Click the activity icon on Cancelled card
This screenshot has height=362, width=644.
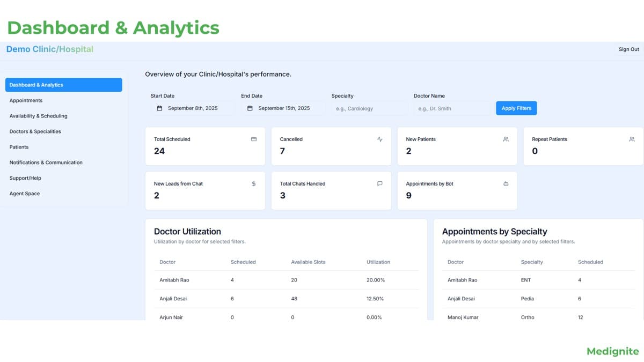click(x=379, y=139)
